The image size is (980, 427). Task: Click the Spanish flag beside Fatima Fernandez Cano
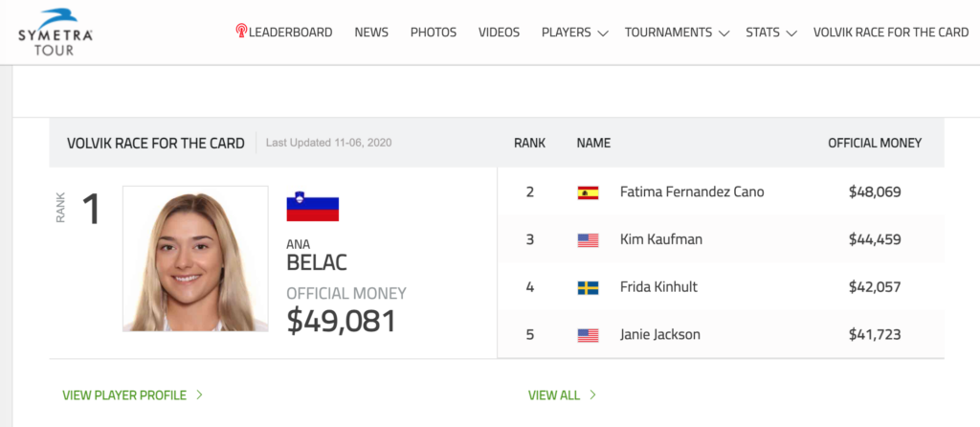click(588, 192)
